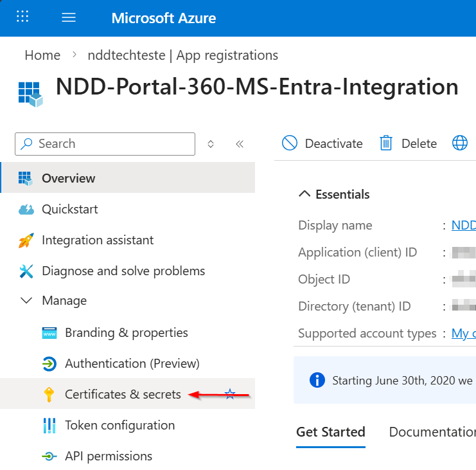476x470 pixels.
Task: Click the expand/collapse all menu arrows
Action: point(211,144)
